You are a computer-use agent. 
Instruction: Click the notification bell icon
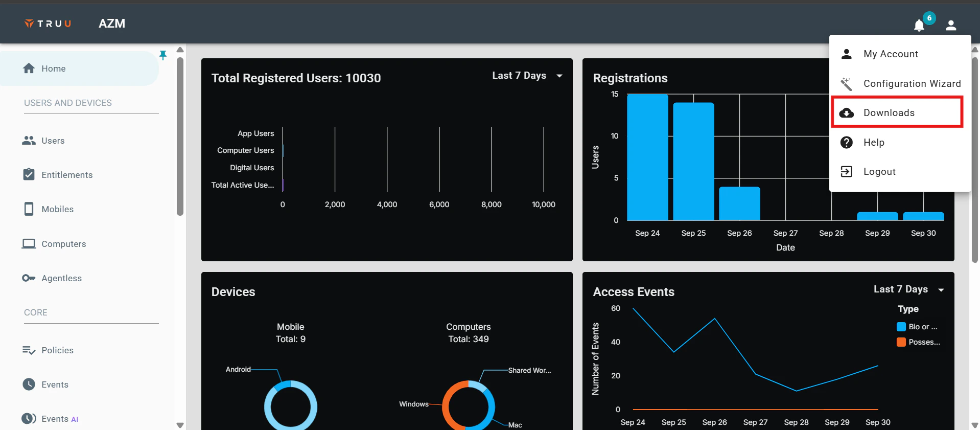point(919,25)
